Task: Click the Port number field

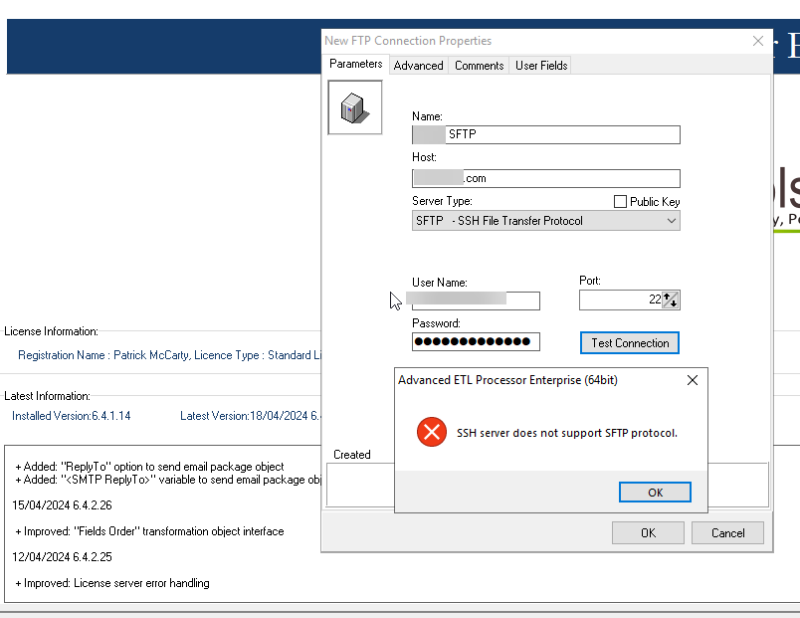Action: [x=620, y=300]
